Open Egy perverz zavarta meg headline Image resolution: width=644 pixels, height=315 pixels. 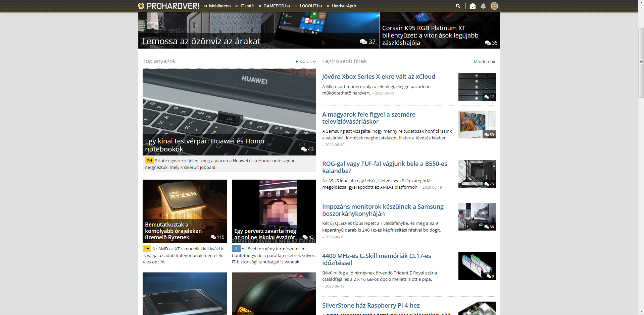coord(265,234)
